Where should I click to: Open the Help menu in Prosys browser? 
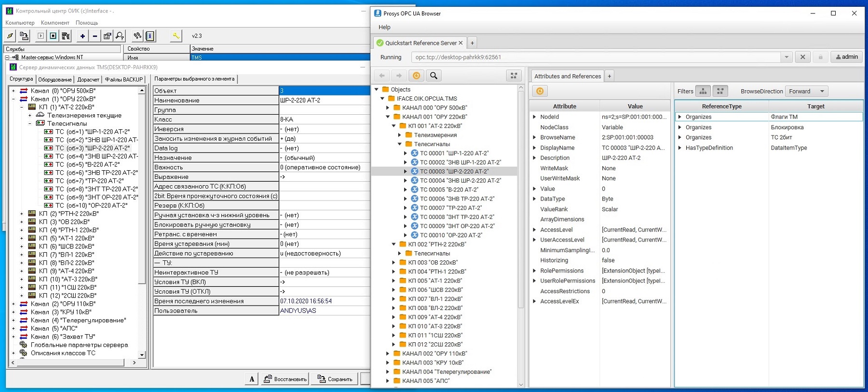pyautogui.click(x=384, y=27)
